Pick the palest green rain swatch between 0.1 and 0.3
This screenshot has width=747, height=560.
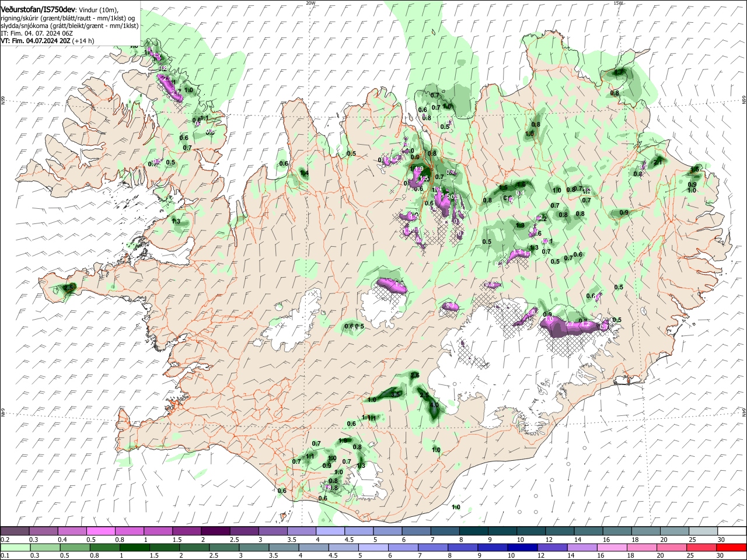point(15,547)
